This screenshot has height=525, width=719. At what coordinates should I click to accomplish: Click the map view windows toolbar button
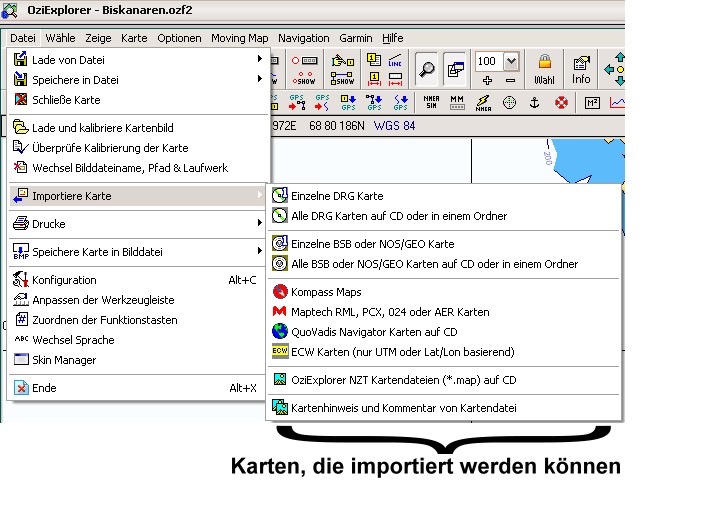455,69
